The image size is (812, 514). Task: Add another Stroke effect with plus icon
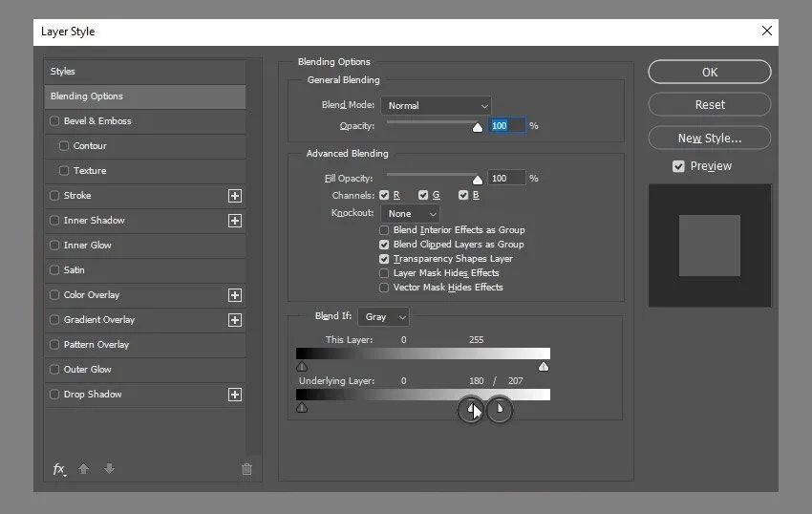point(235,196)
